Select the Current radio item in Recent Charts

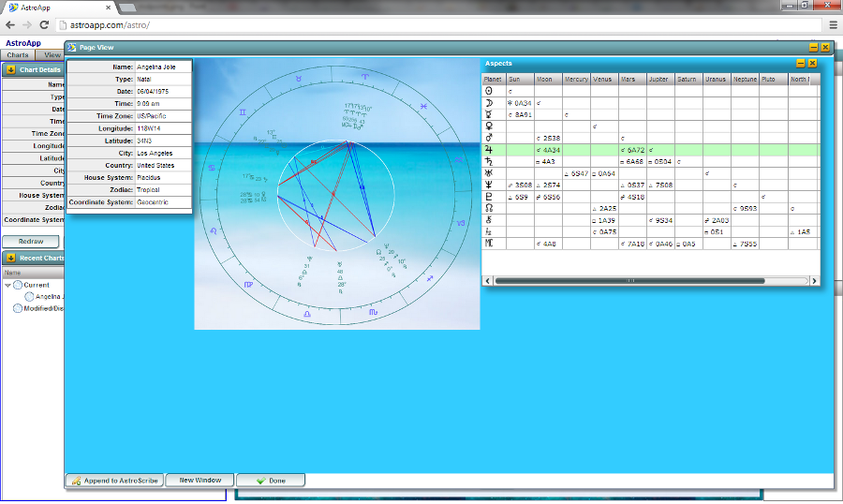point(18,285)
